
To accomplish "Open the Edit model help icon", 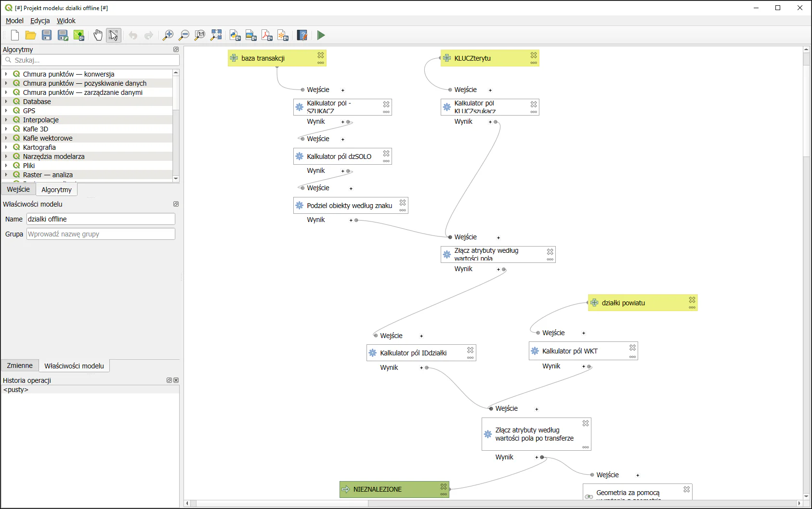I will pyautogui.click(x=302, y=35).
